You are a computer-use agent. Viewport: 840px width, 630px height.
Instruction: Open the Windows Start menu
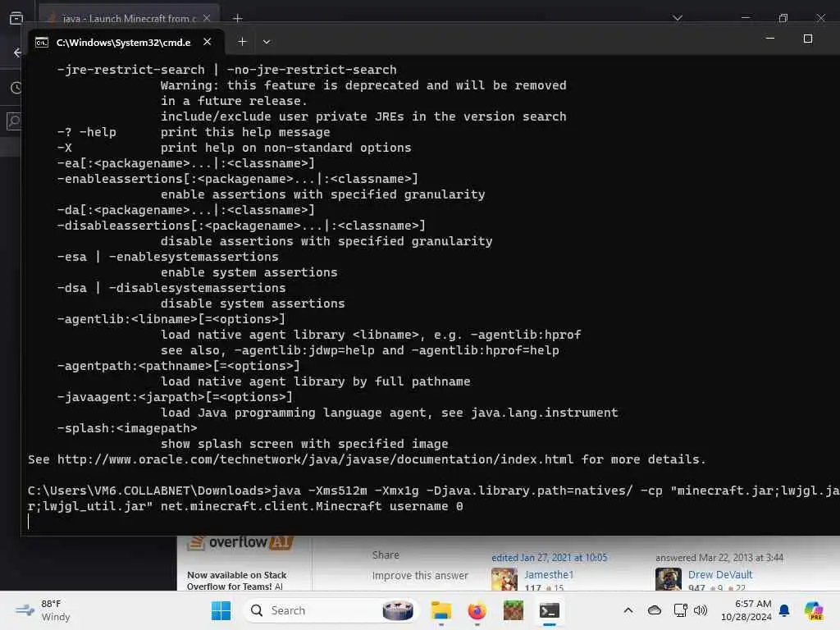(221, 610)
